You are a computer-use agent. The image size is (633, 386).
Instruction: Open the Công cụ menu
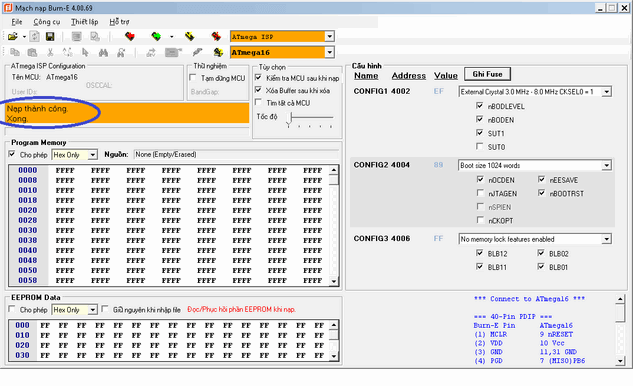click(47, 22)
